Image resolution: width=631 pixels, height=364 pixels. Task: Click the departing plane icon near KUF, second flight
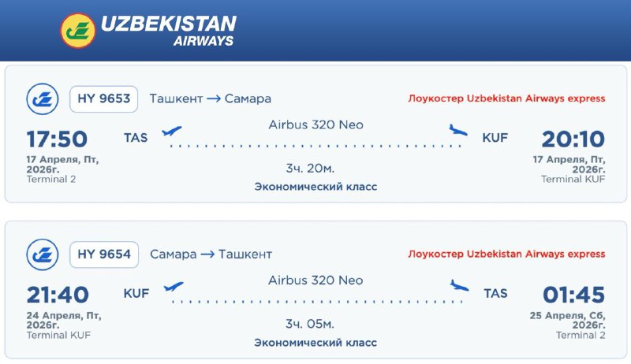tap(172, 287)
